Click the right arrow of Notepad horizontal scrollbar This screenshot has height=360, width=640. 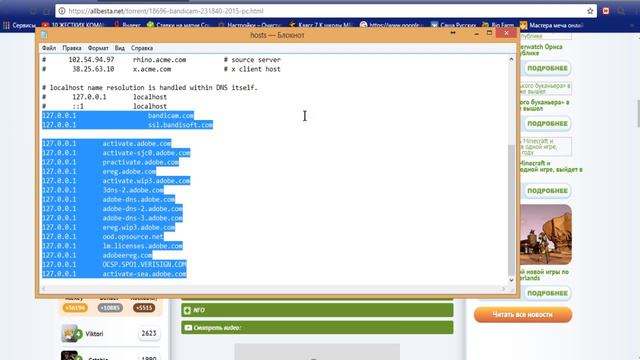tap(503, 289)
